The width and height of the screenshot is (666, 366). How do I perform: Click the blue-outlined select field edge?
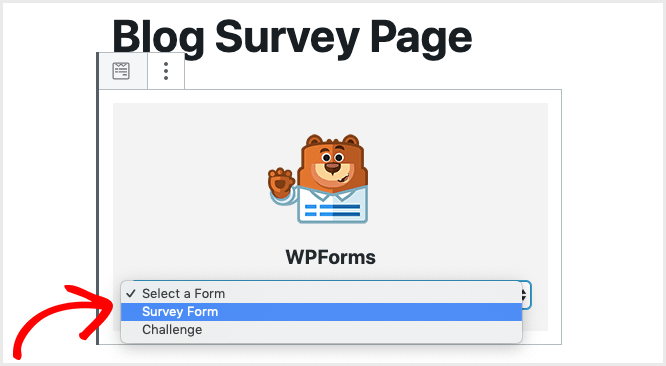coord(530,295)
